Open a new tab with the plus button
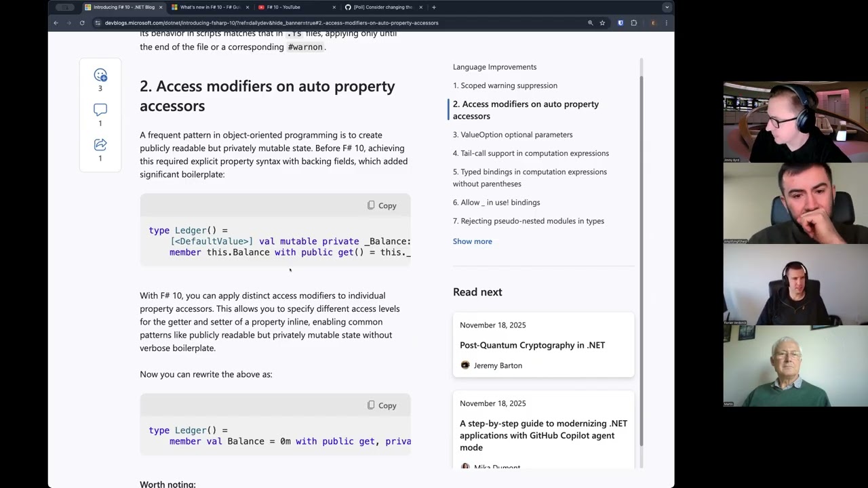Screen dimensions: 868x488 433,7
